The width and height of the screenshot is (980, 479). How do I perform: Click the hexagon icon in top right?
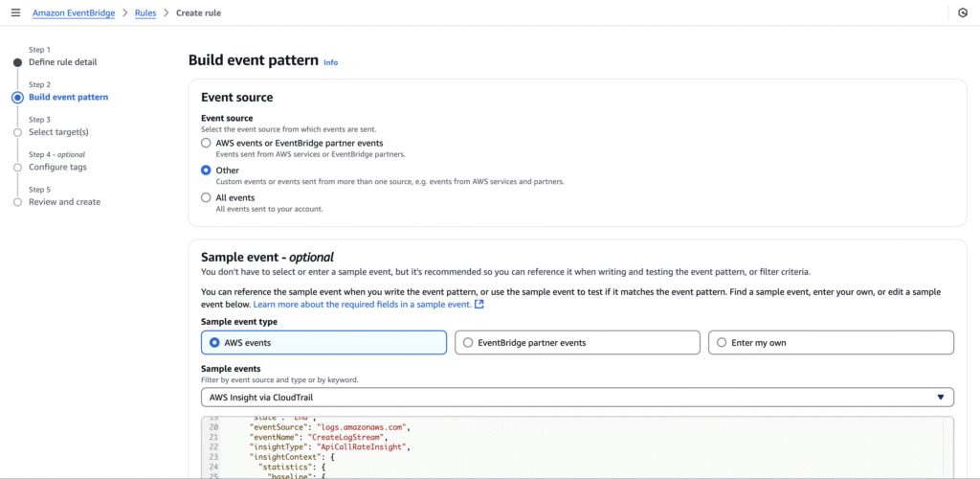click(x=963, y=12)
